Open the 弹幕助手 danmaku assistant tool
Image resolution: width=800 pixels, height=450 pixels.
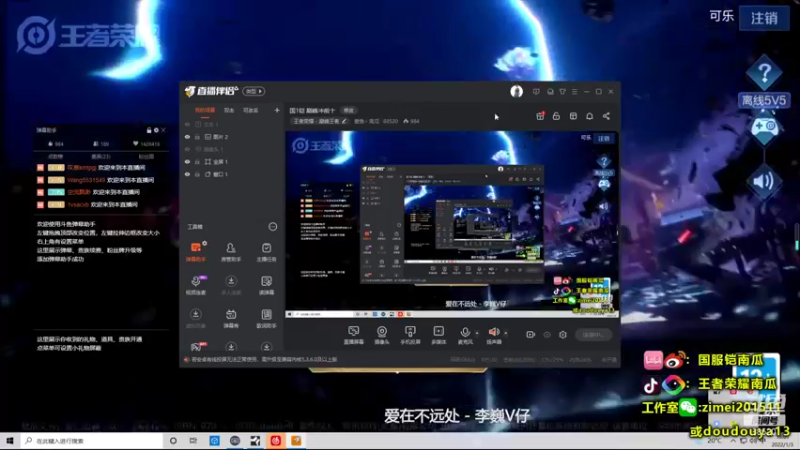195,252
